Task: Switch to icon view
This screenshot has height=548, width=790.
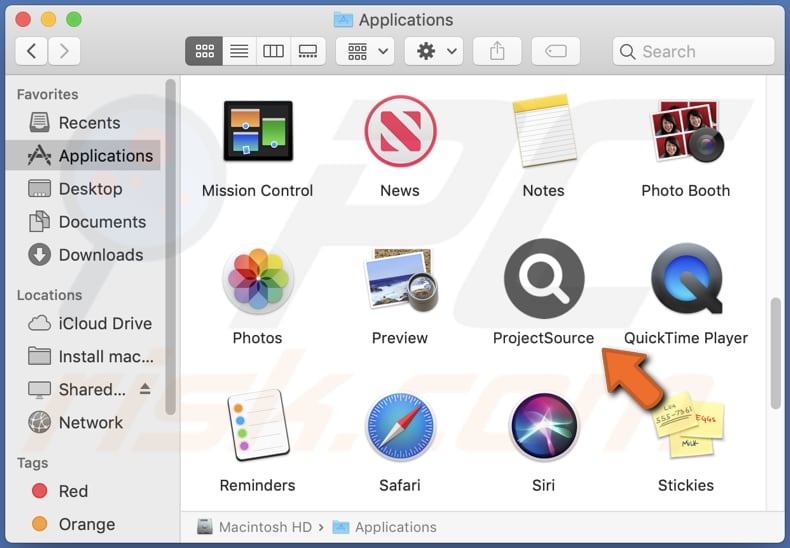Action: click(x=204, y=51)
